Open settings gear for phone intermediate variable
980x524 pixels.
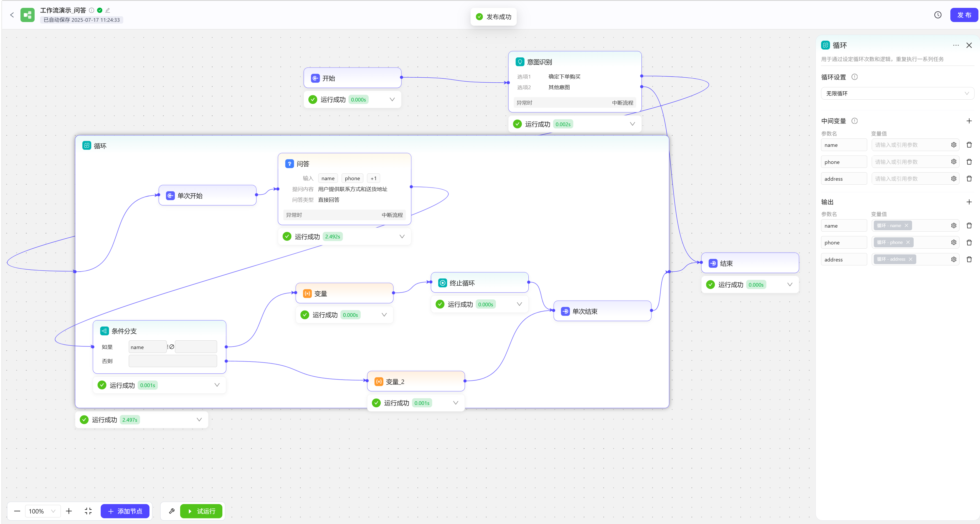tap(953, 162)
